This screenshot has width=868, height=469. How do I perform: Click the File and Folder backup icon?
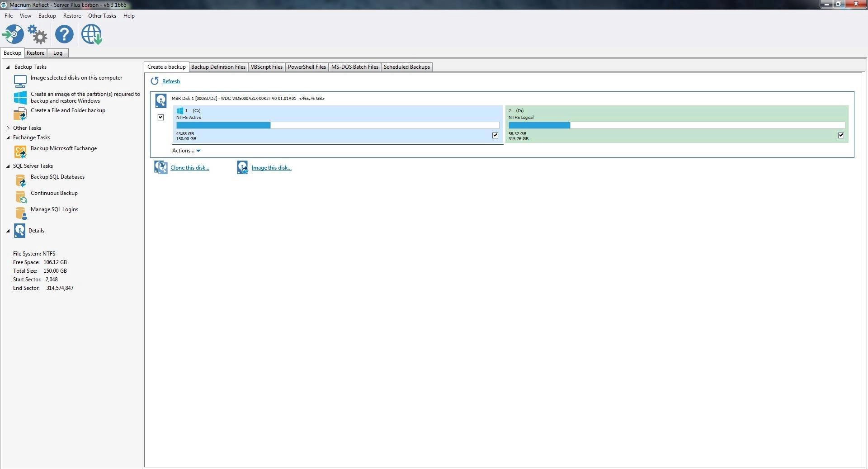click(x=20, y=114)
